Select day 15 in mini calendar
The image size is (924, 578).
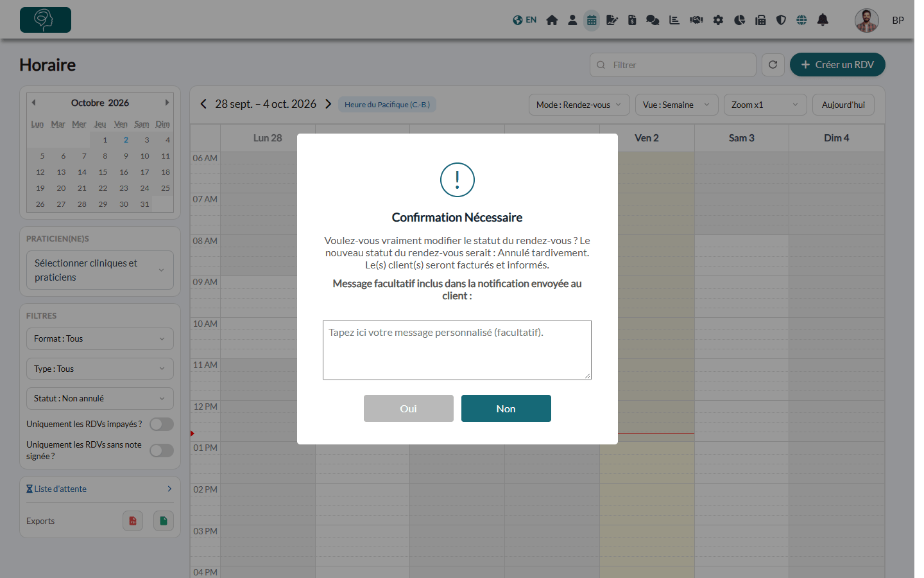(103, 172)
